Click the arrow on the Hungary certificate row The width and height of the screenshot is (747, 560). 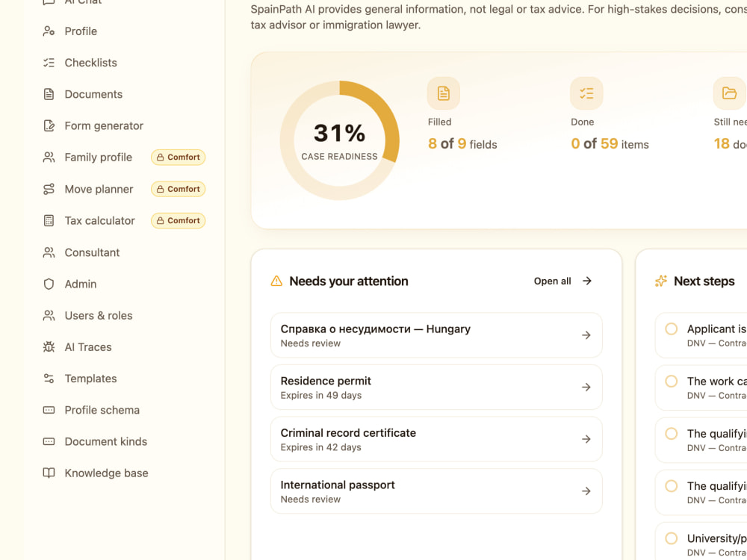[x=586, y=335]
